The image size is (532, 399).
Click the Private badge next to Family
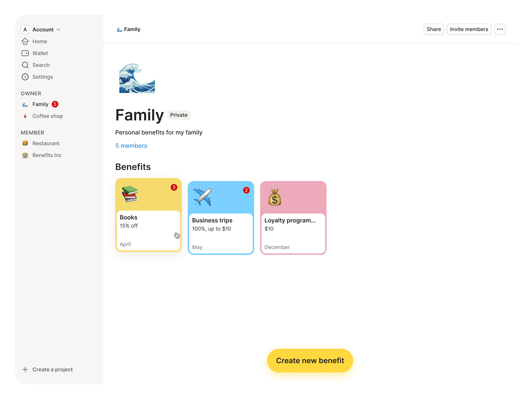tap(179, 115)
